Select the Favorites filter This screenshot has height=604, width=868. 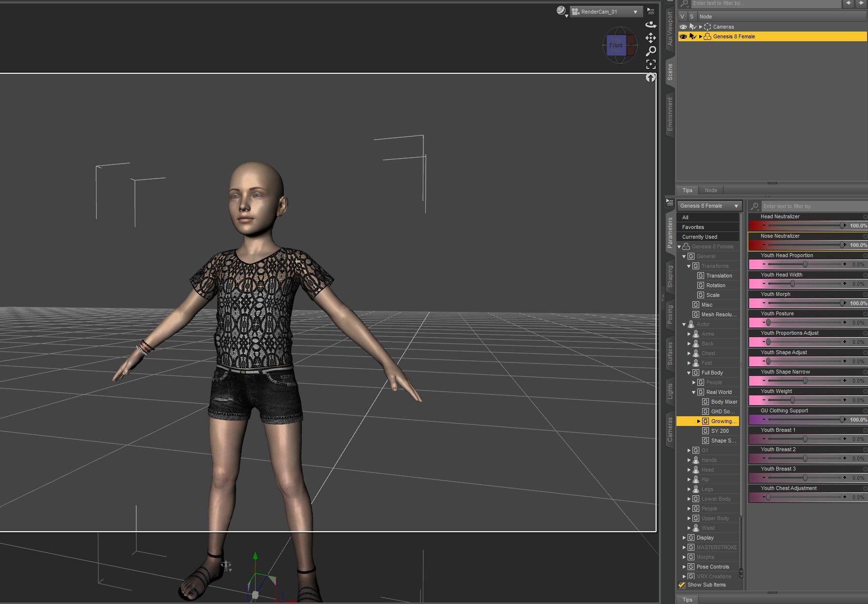click(693, 227)
